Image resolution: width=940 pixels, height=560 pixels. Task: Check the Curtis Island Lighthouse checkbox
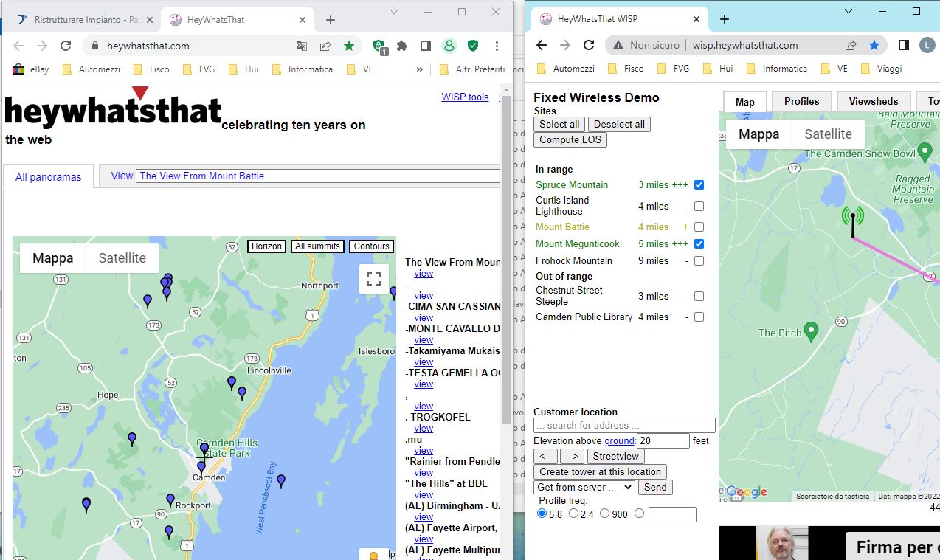tap(699, 207)
